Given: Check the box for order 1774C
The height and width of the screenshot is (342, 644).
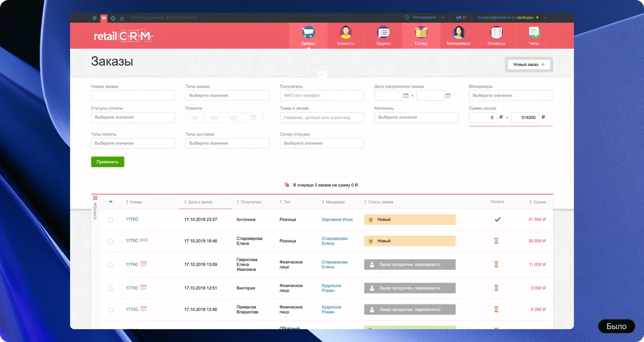Looking at the screenshot, I should pyautogui.click(x=111, y=265).
